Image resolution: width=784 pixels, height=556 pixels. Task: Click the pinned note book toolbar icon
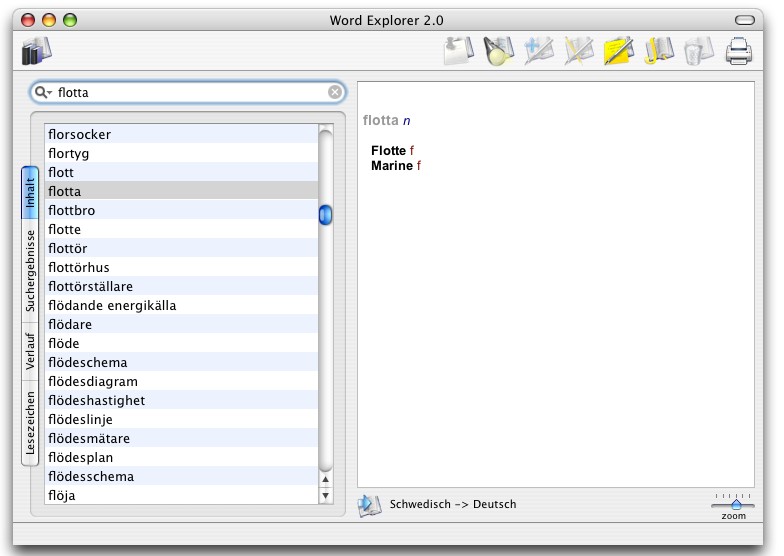click(458, 51)
